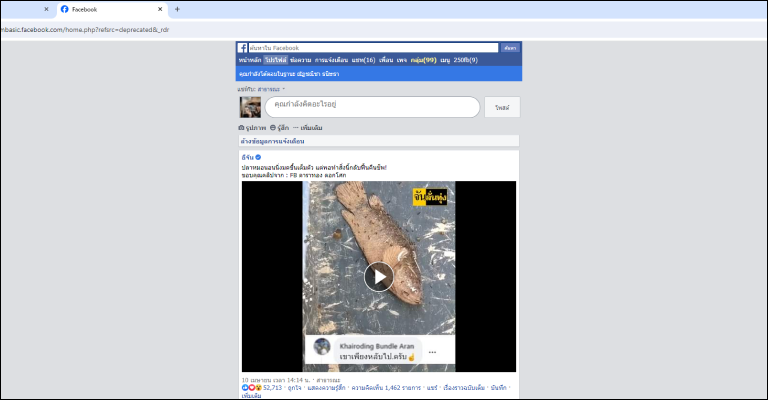Click the browser address bar URL

86,30
